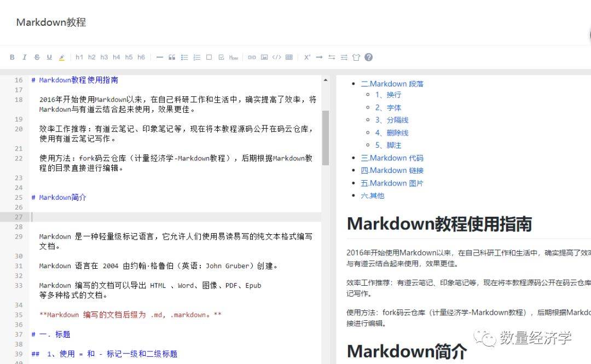This screenshot has width=591, height=364.
Task: Apply text highlight with the marker icon
Action: click(61, 57)
